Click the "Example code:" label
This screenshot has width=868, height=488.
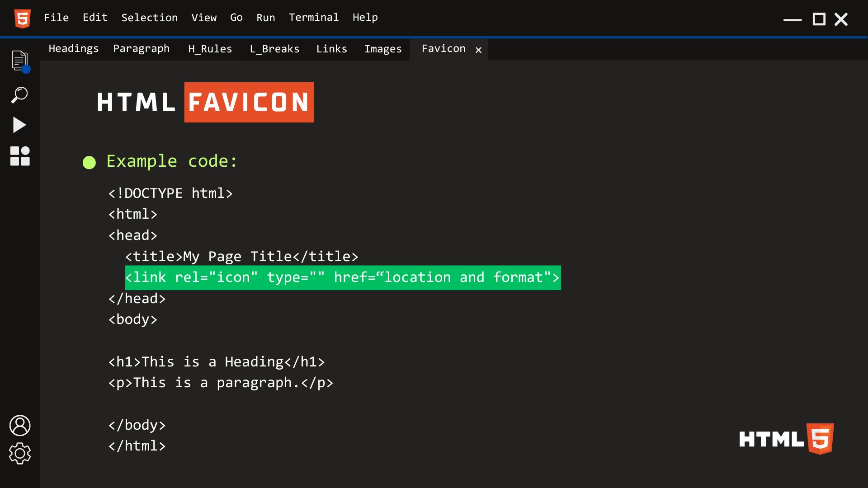click(172, 161)
